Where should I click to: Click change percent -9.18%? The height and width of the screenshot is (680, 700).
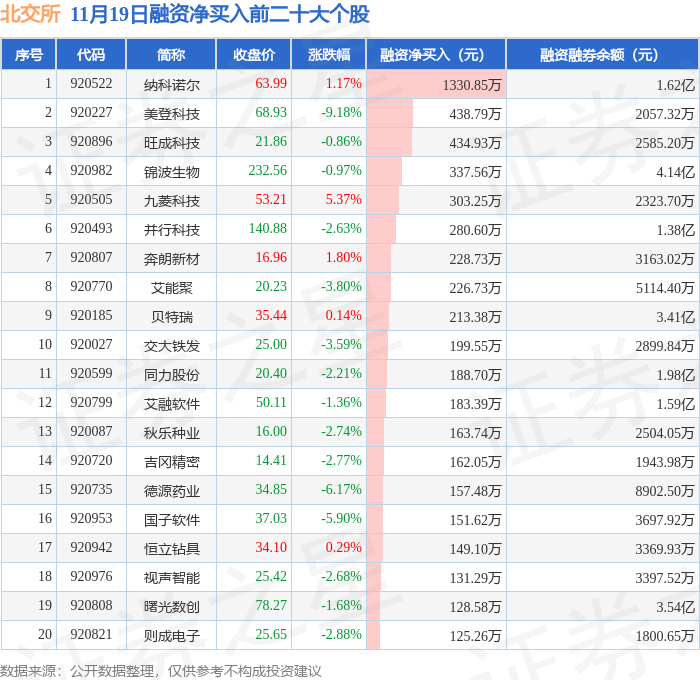[x=342, y=113]
